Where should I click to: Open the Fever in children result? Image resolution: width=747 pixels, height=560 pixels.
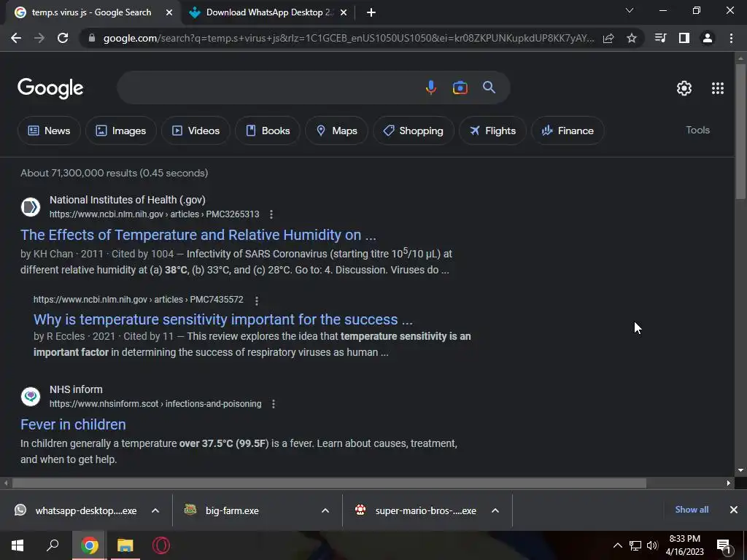pyautogui.click(x=73, y=424)
